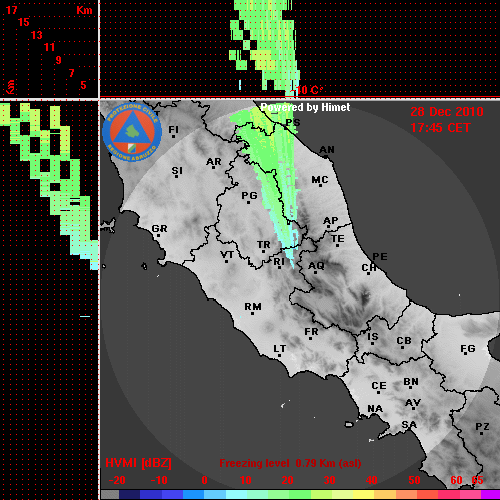Click the city label AN on map
Viewport: 500px width, 500px height.
(x=327, y=150)
